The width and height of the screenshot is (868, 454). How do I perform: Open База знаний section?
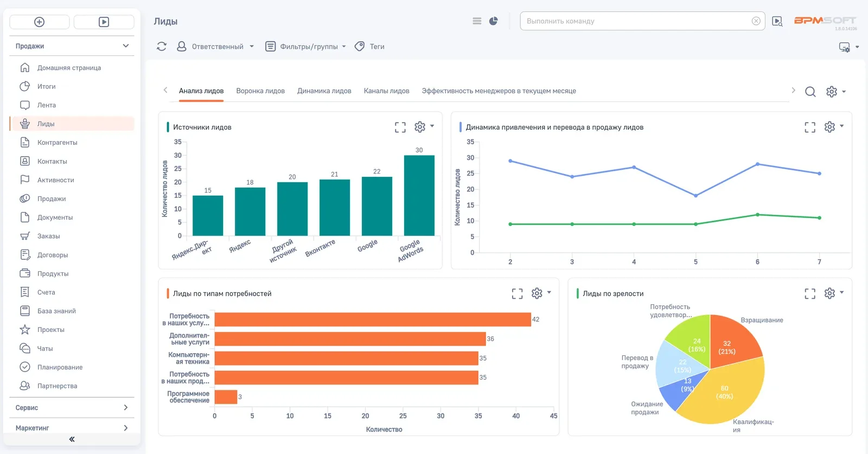click(x=72, y=311)
